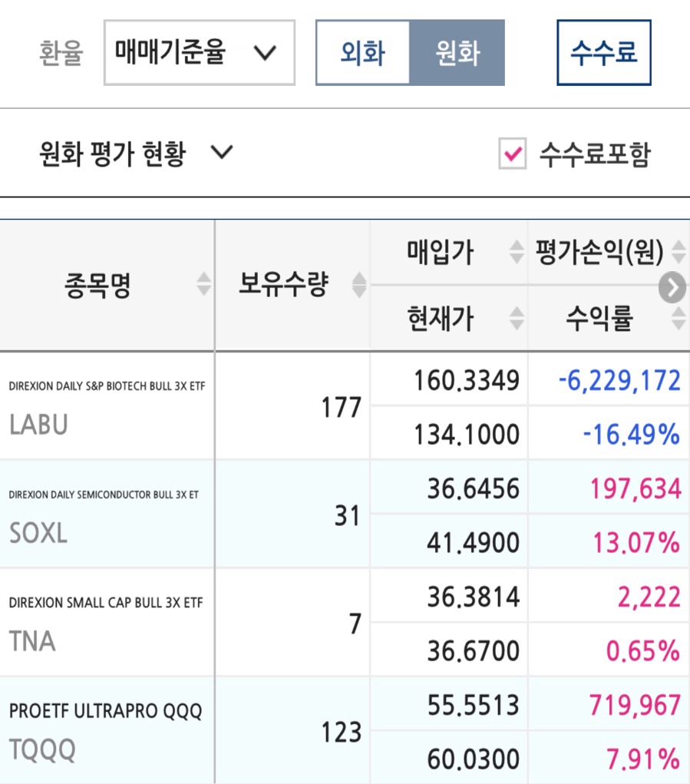Viewport: 690px width, 784px height.
Task: Click the 수익률 column header
Action: [599, 319]
